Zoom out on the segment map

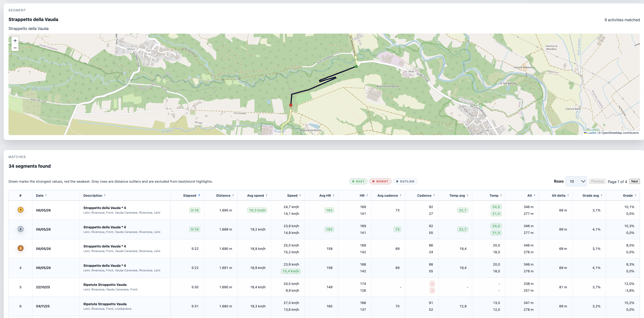[15, 48]
